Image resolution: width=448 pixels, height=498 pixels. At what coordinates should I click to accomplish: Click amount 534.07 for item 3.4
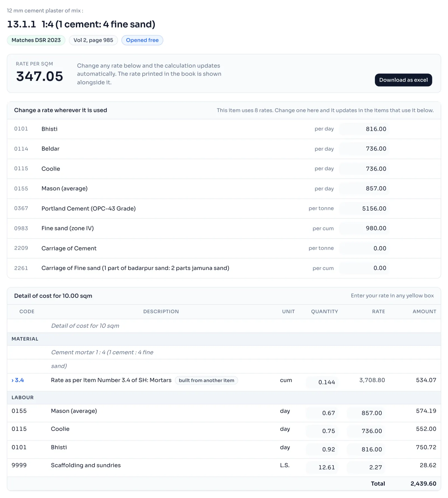pyautogui.click(x=426, y=380)
